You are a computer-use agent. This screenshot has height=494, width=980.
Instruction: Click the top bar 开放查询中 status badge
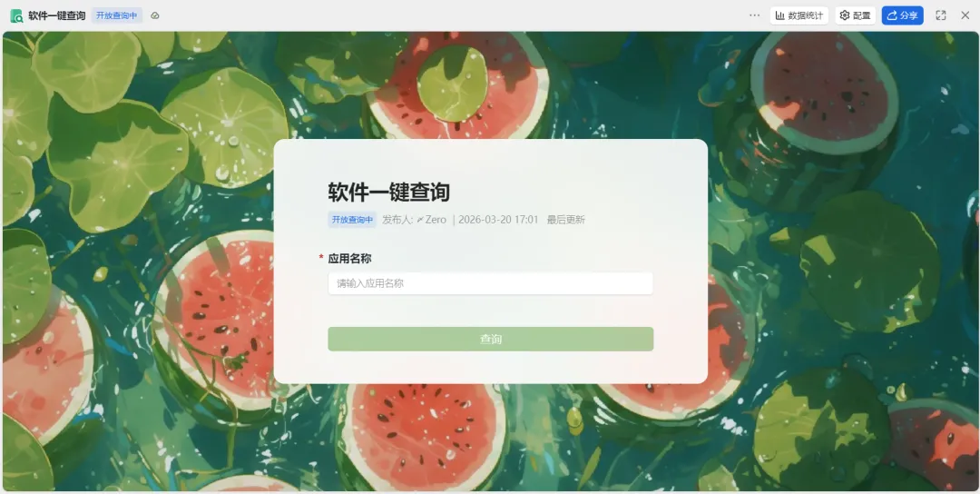coord(117,15)
